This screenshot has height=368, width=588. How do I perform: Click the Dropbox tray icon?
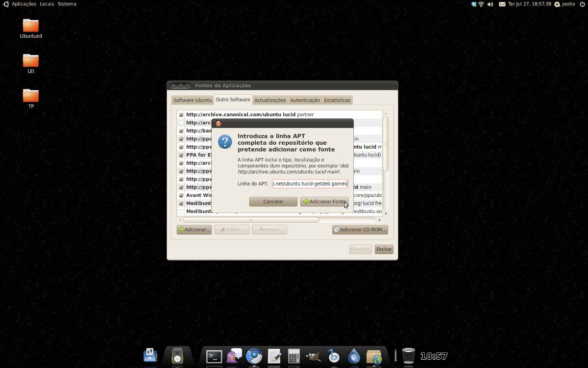point(473,4)
